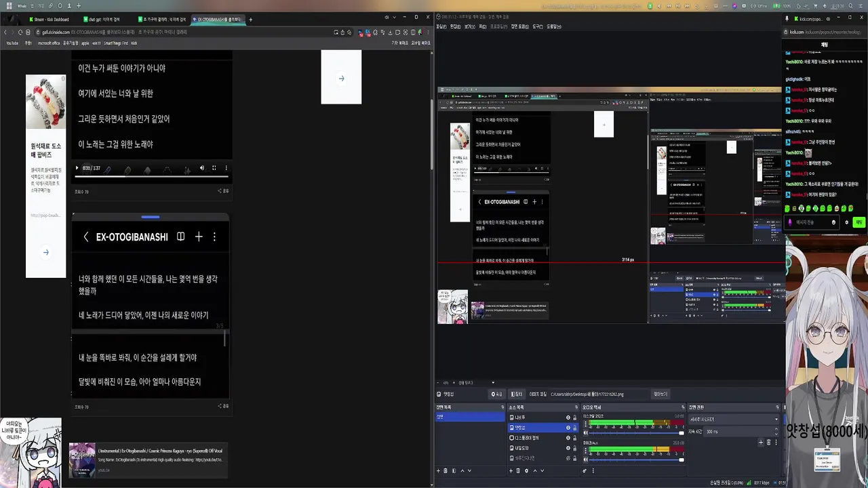Open source properties gear below sources list
868x488 pixels.
pyautogui.click(x=526, y=470)
